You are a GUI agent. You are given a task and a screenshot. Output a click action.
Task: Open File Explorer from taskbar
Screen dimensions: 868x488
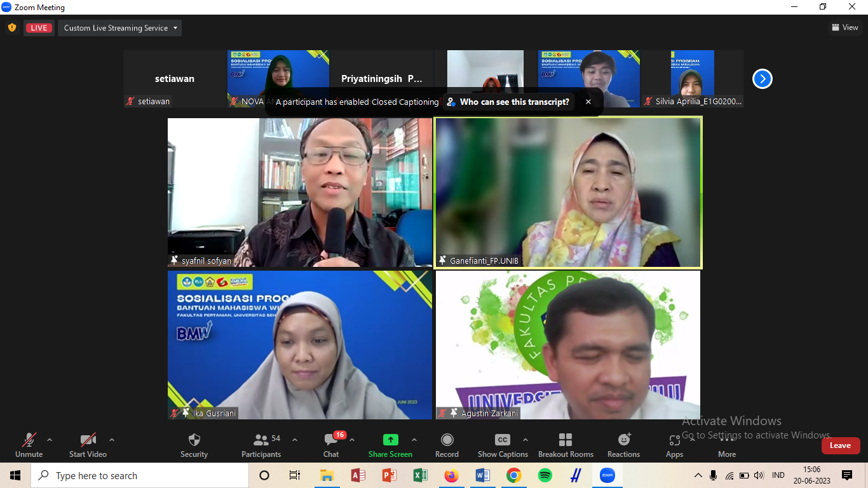pyautogui.click(x=327, y=475)
